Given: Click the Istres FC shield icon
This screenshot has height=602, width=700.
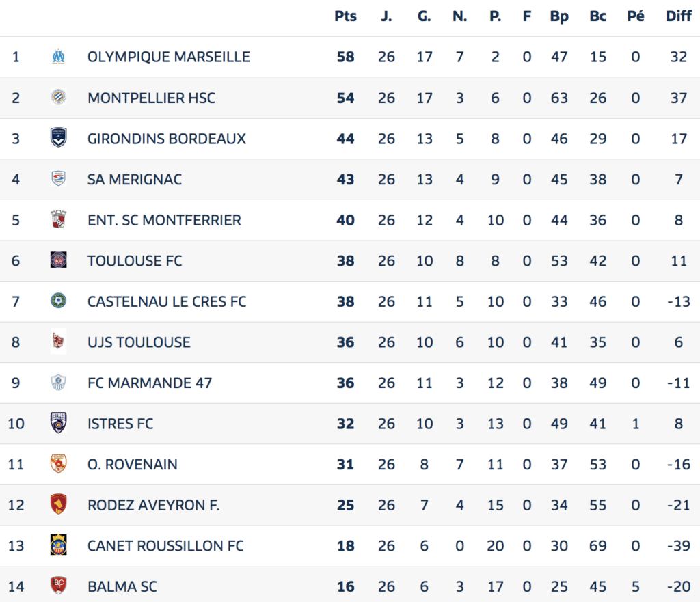Looking at the screenshot, I should [x=59, y=423].
